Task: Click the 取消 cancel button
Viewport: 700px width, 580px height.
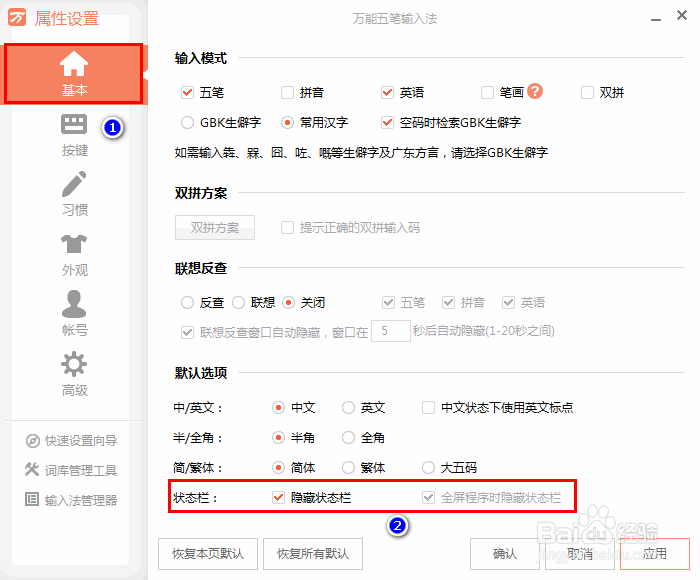Action: pos(580,554)
